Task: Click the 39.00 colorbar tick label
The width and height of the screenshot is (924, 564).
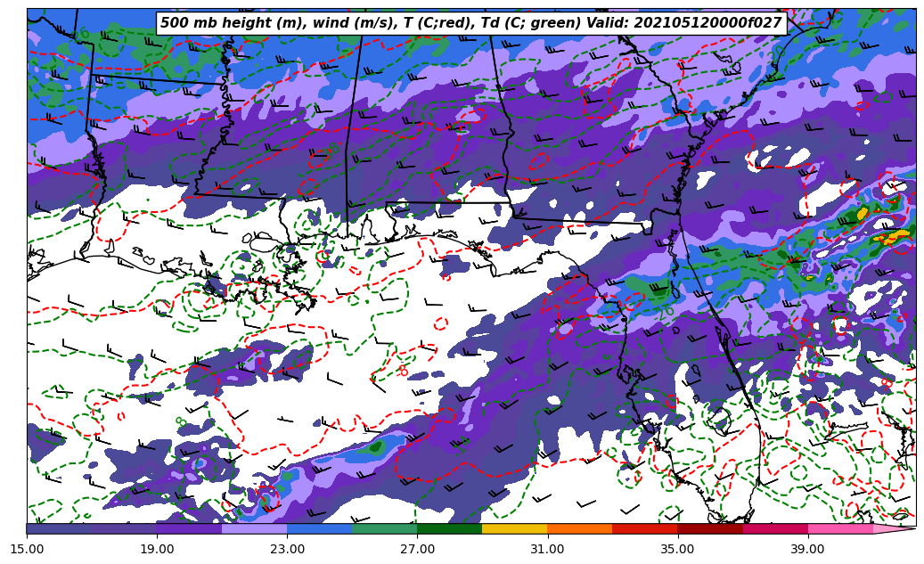Action: [807, 549]
